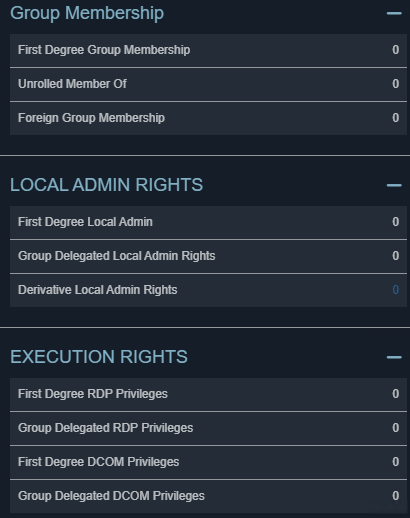Collapse the Group Membership section
This screenshot has height=518, width=410.
coord(394,13)
